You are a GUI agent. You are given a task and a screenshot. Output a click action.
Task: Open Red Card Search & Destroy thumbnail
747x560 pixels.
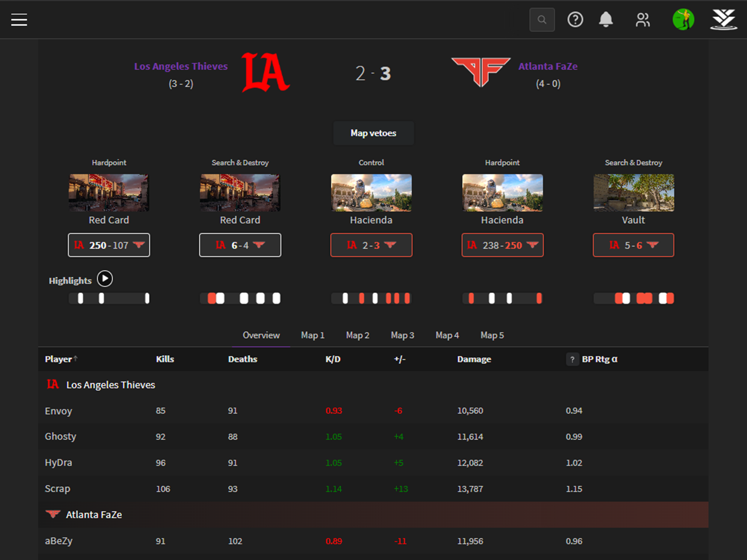pyautogui.click(x=240, y=193)
